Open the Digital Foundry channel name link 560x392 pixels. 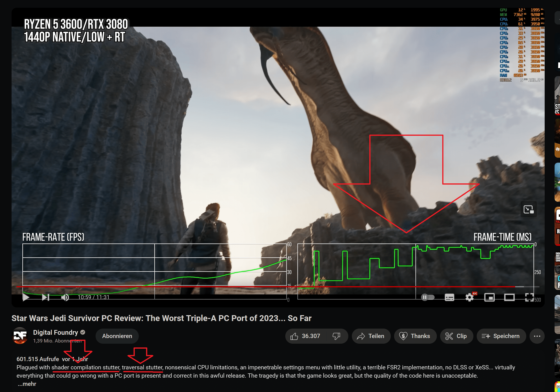click(55, 332)
